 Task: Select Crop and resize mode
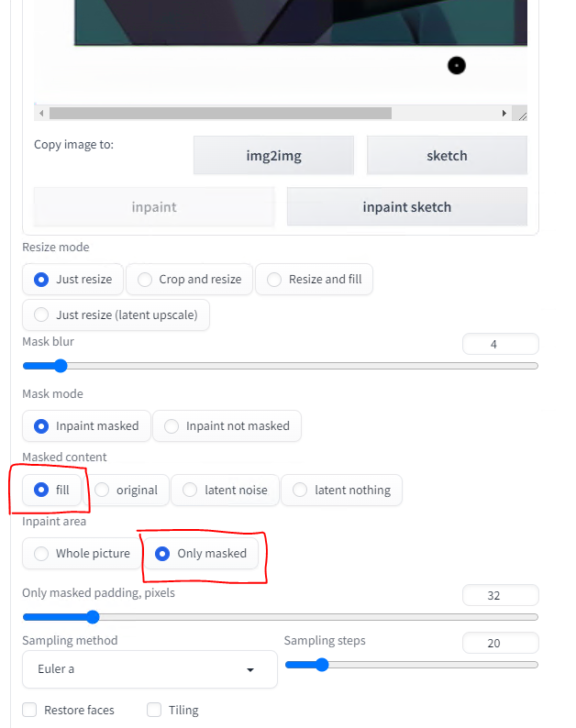pyautogui.click(x=190, y=280)
